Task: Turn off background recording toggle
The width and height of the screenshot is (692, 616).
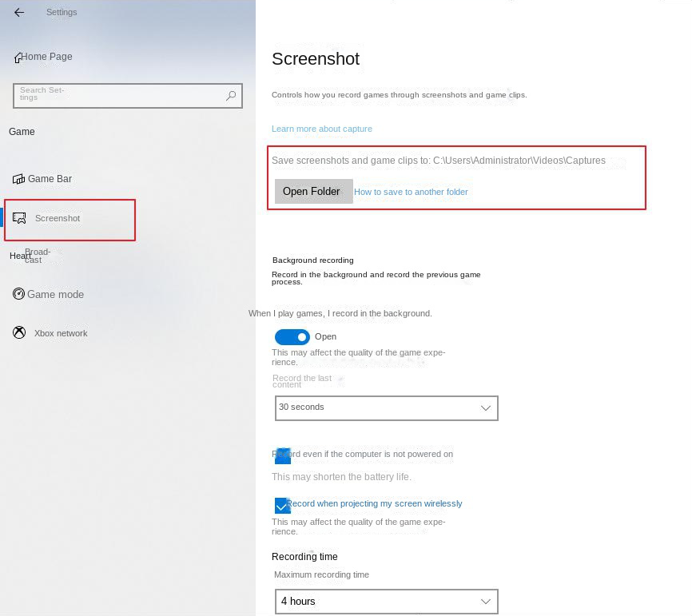Action: (x=292, y=336)
